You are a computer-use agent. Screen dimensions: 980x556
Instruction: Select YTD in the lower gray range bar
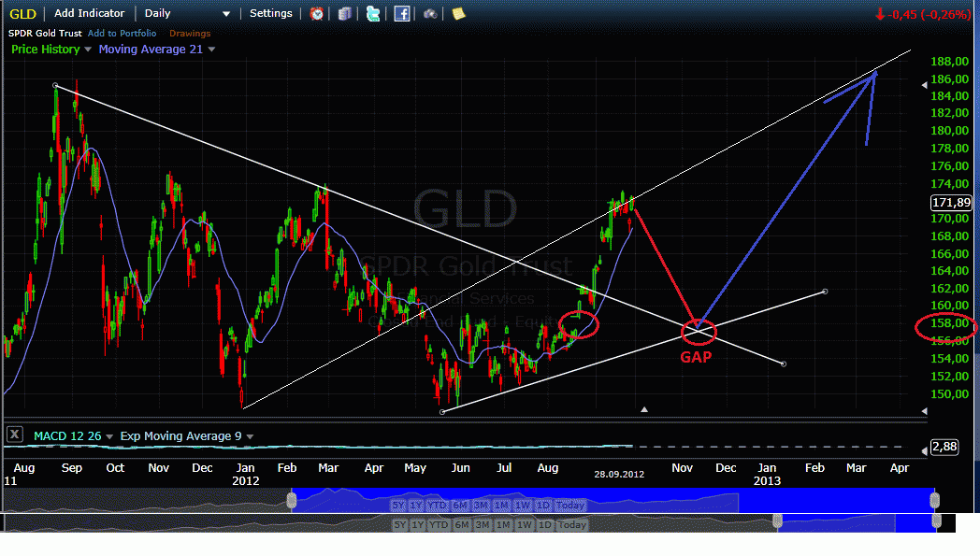(x=439, y=525)
